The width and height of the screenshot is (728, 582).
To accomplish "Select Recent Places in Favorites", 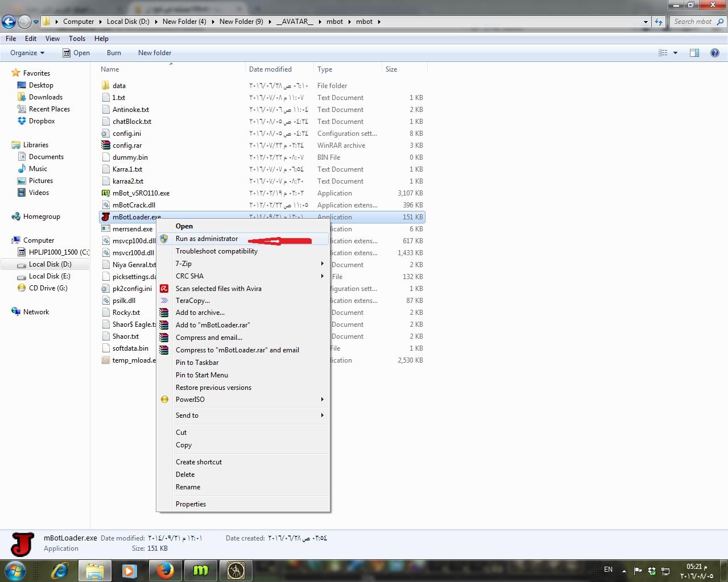I will 49,109.
